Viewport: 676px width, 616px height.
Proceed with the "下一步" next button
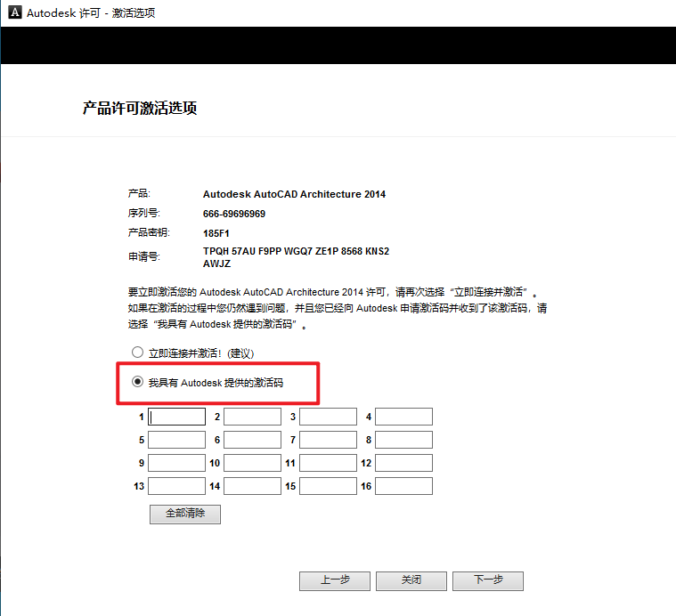click(487, 580)
